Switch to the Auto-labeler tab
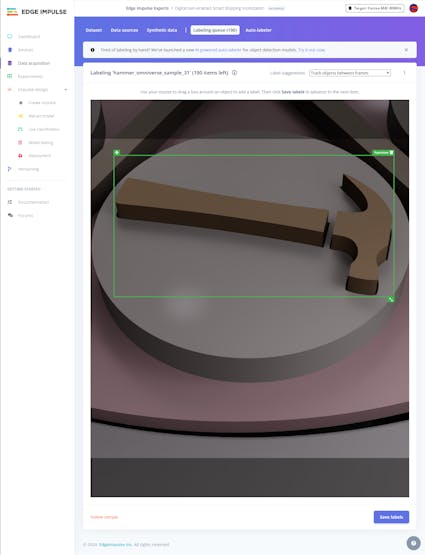Viewport: 425px width, 555px height. pyautogui.click(x=259, y=30)
